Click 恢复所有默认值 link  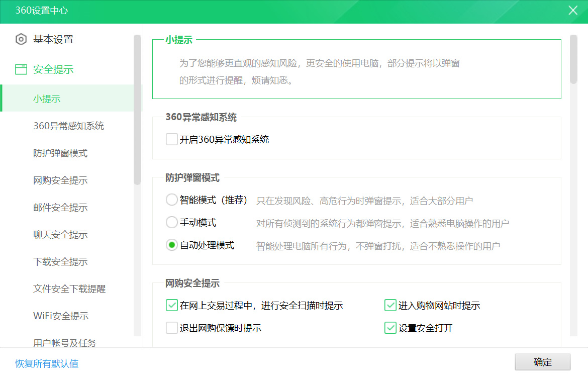[x=47, y=363]
